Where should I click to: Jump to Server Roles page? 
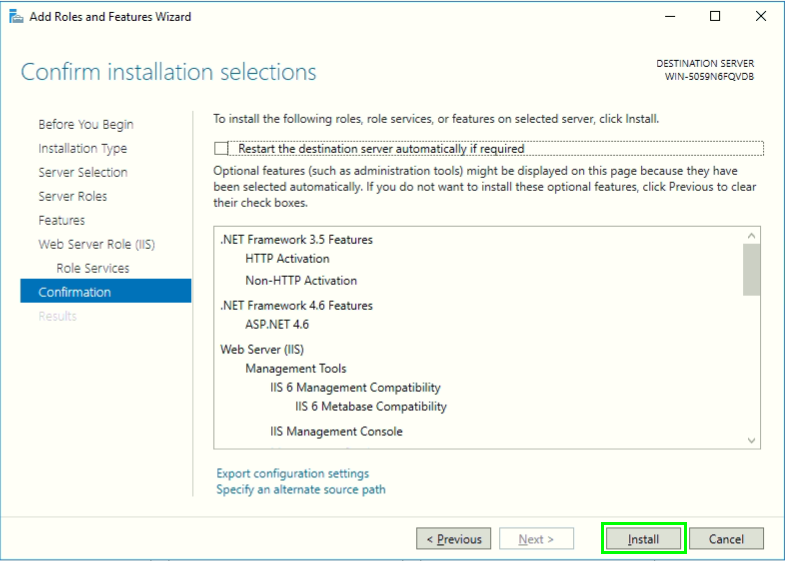tap(73, 196)
